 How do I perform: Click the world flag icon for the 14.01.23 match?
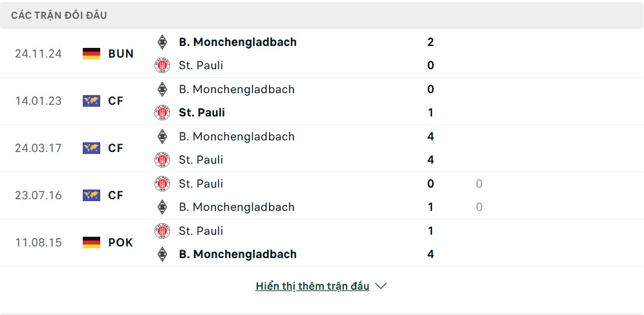[91, 101]
